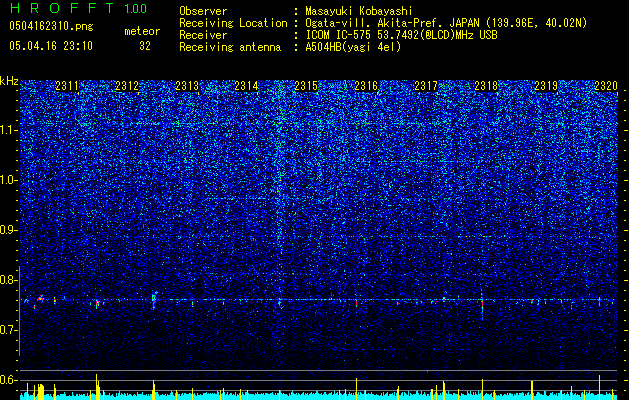Select receiver value ICOM IC-575 53.7492 MHz USB
This screenshot has width=629, height=400.
[401, 35]
